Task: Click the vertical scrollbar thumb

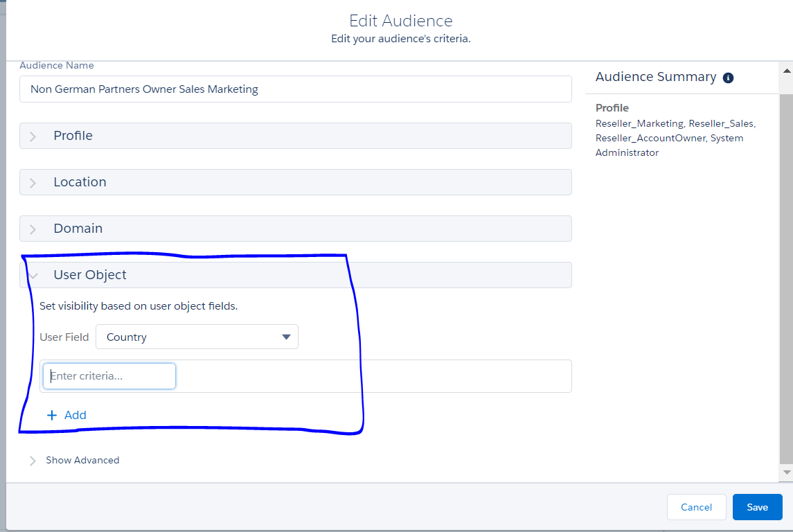Action: coord(786,277)
